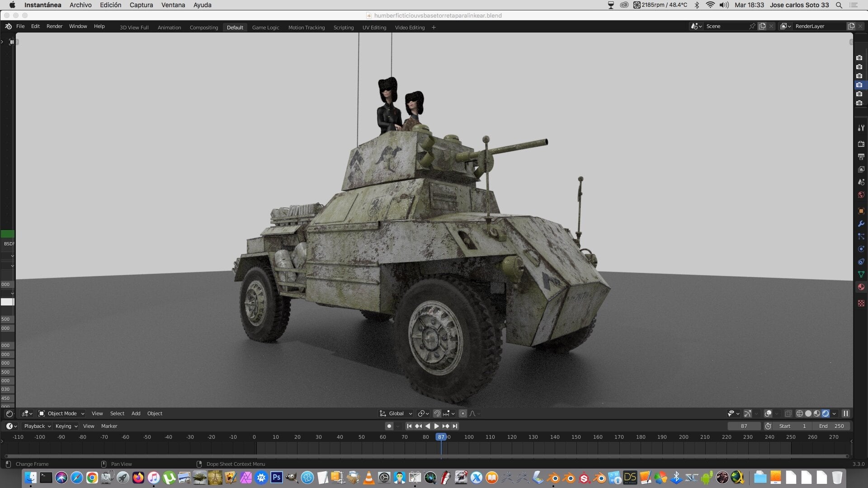
Task: Open the Keying popover in the timeline
Action: [66, 426]
